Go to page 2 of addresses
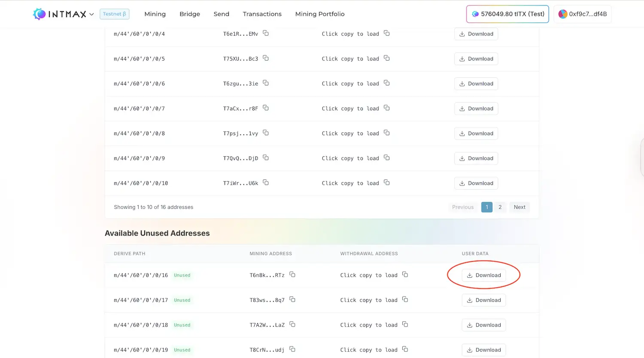The width and height of the screenshot is (644, 358). coord(500,207)
